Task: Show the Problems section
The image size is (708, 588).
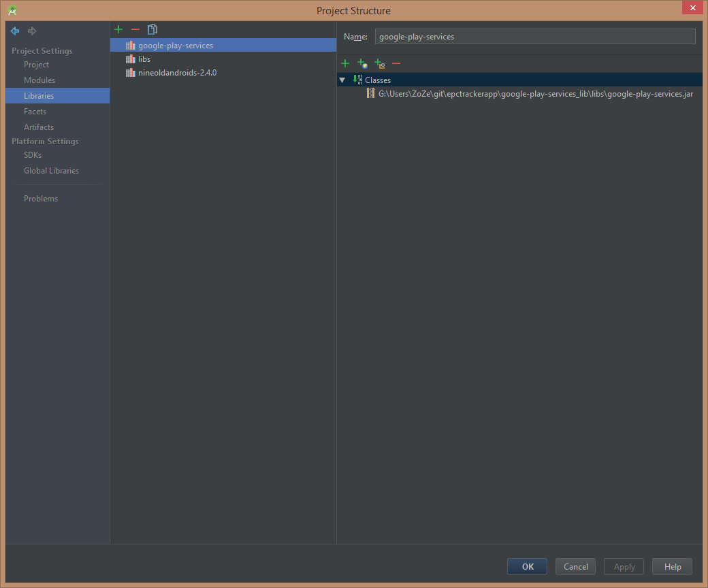Action: tap(41, 199)
